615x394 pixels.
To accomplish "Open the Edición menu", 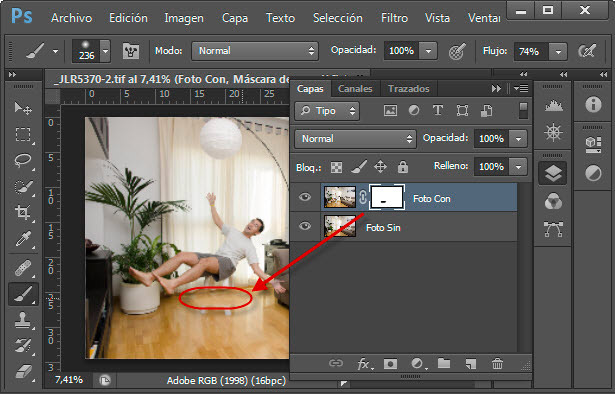I will [128, 18].
